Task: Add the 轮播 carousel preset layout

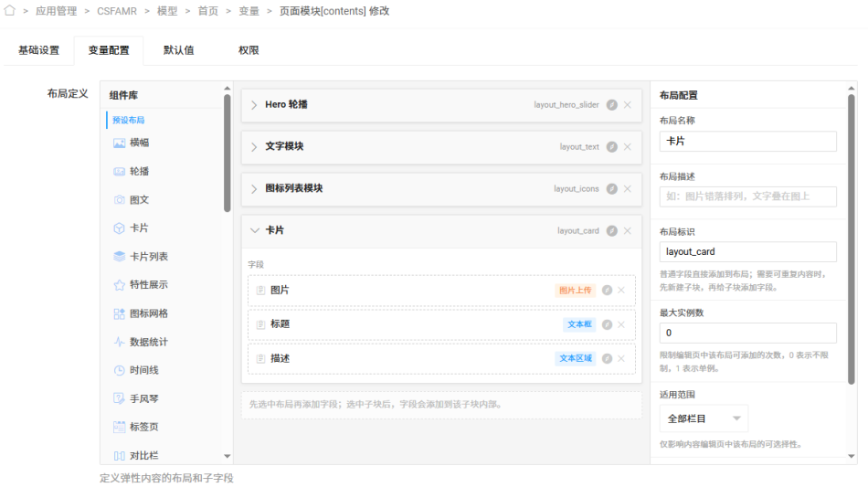Action: [132, 172]
